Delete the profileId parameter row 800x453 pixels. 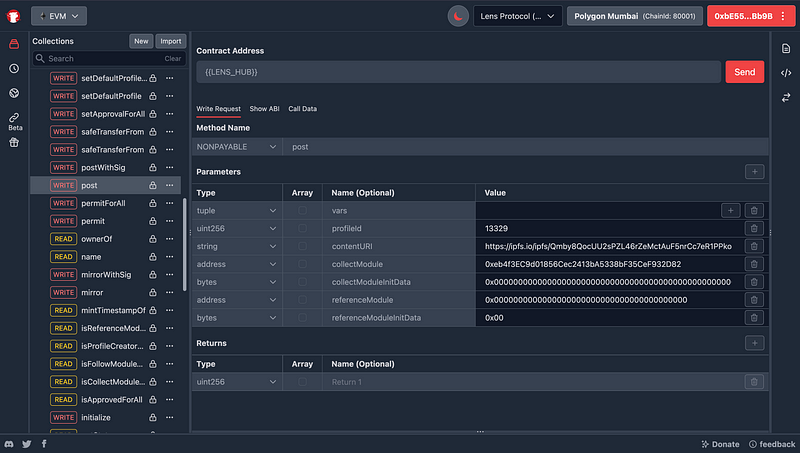(x=754, y=228)
